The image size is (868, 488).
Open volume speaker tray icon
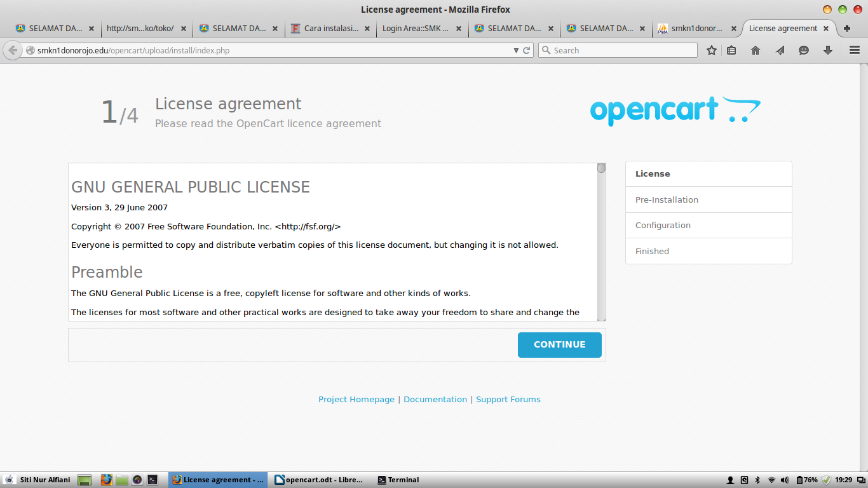coord(785,480)
